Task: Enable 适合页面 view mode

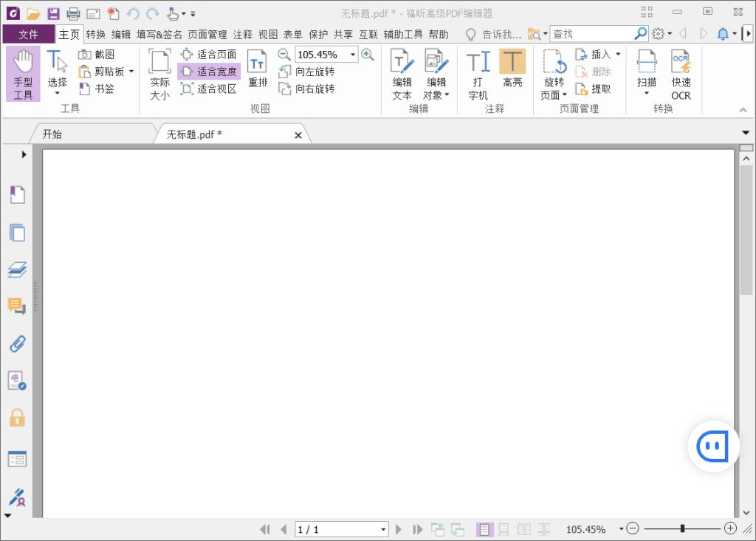Action: (x=210, y=54)
